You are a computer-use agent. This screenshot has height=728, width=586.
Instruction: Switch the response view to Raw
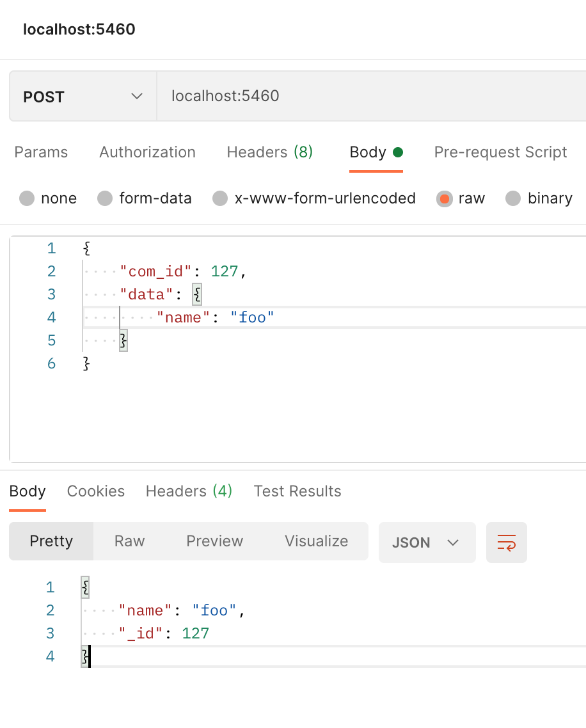pyautogui.click(x=129, y=541)
